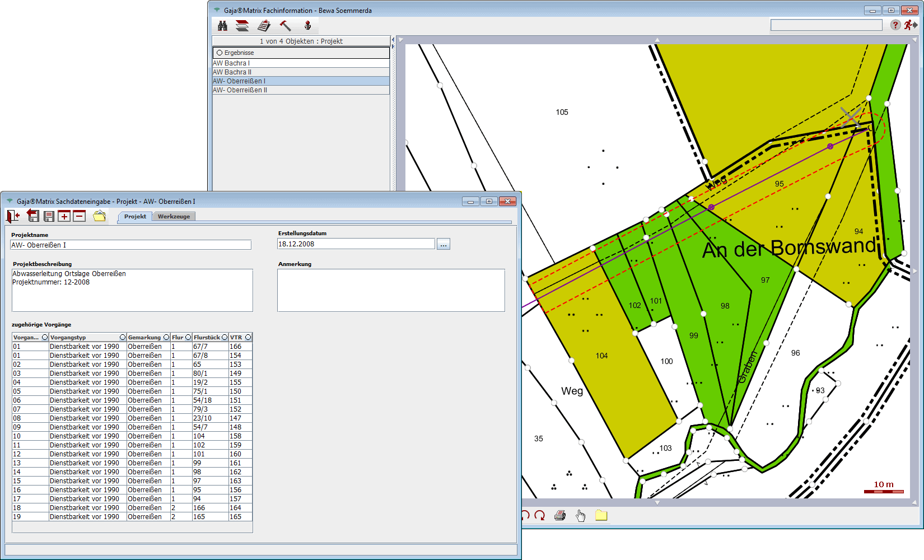Image resolution: width=924 pixels, height=560 pixels.
Task: Toggle the Vorgangstyp column circle
Action: pyautogui.click(x=122, y=337)
